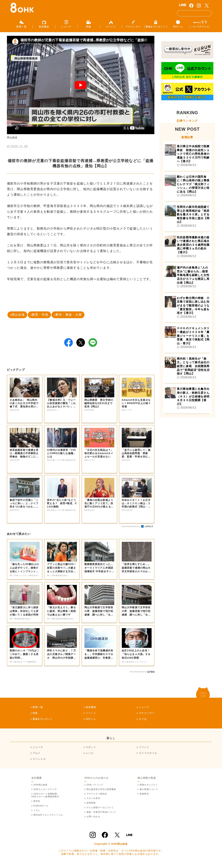Open イベント in the top navigation
This screenshot has height=868, width=222.
[x=111, y=24]
